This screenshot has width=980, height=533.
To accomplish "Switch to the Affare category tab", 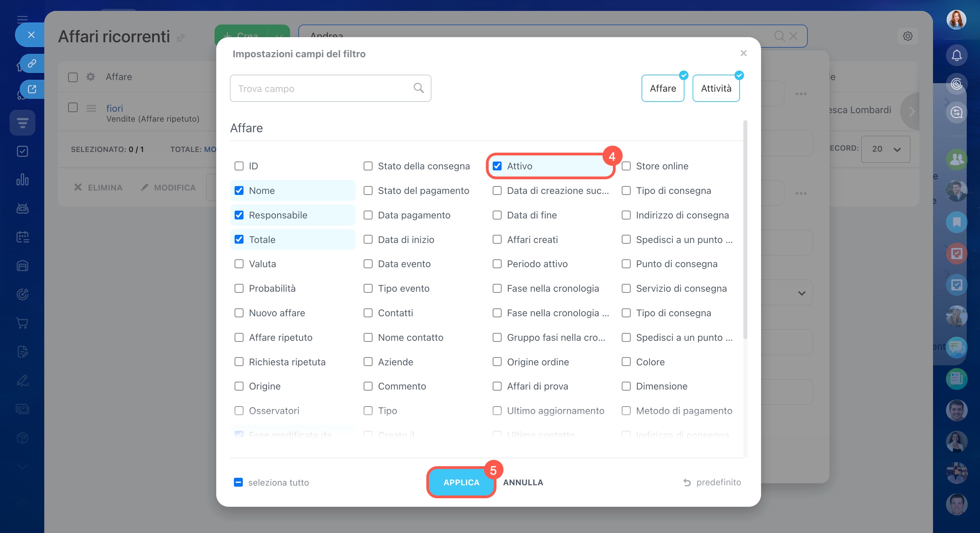I will 663,88.
